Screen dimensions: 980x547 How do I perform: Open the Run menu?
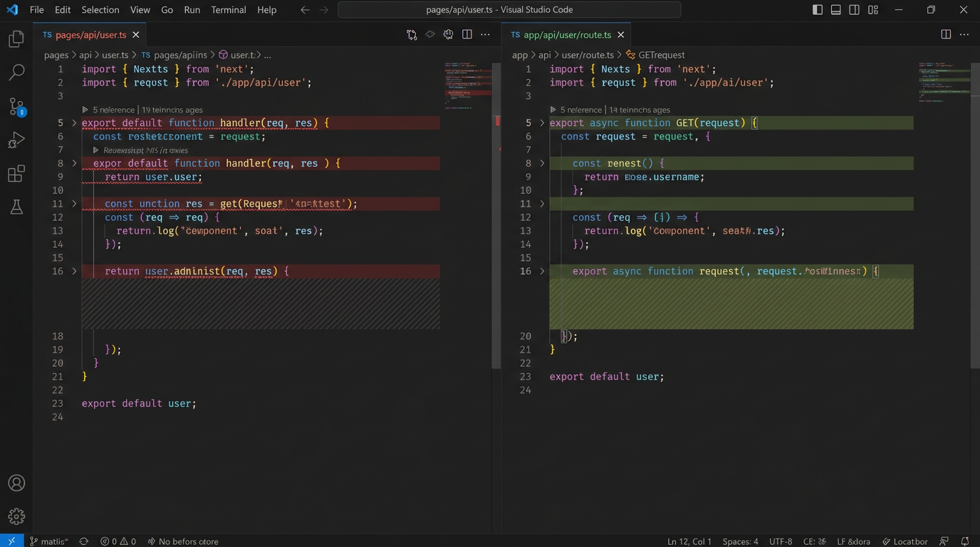pyautogui.click(x=192, y=10)
